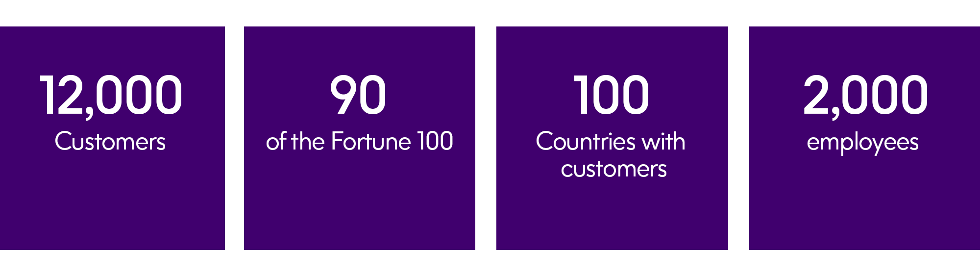Viewport: 980px width, 275px height.
Task: Click the digit 9 in second tile
Action: [x=344, y=95]
